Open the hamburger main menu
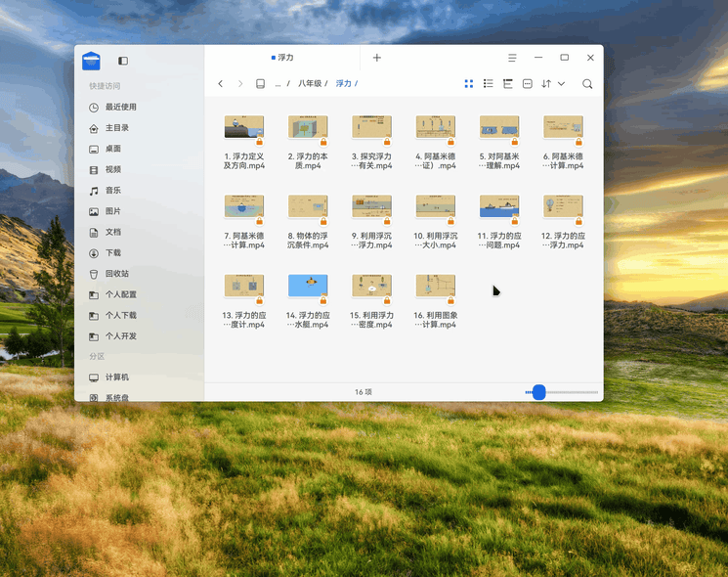Viewport: 728px width, 577px height. (x=512, y=58)
